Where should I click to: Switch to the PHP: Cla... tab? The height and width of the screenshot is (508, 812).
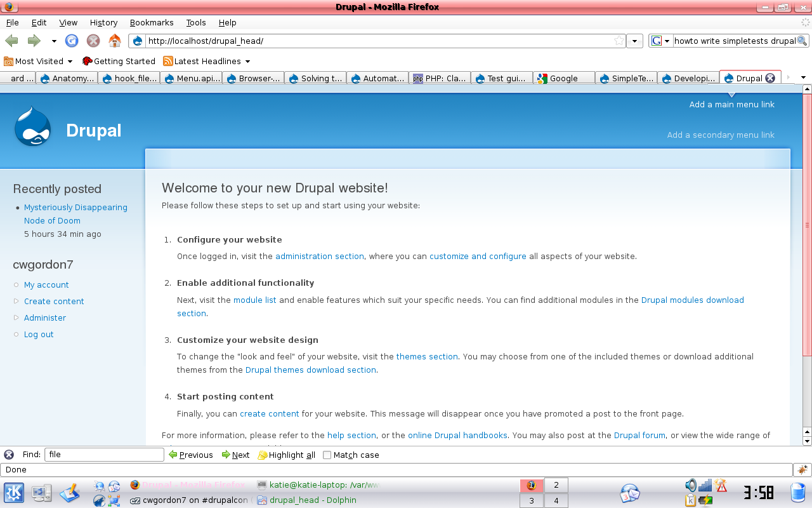coord(439,78)
